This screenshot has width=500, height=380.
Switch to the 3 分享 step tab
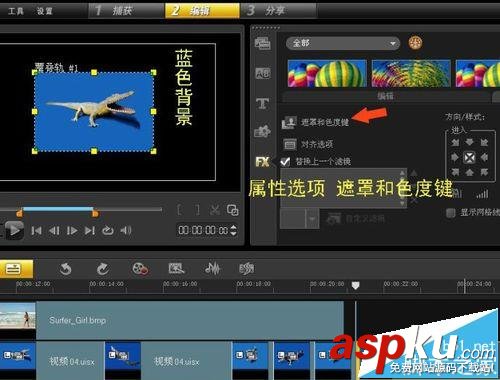pyautogui.click(x=278, y=11)
